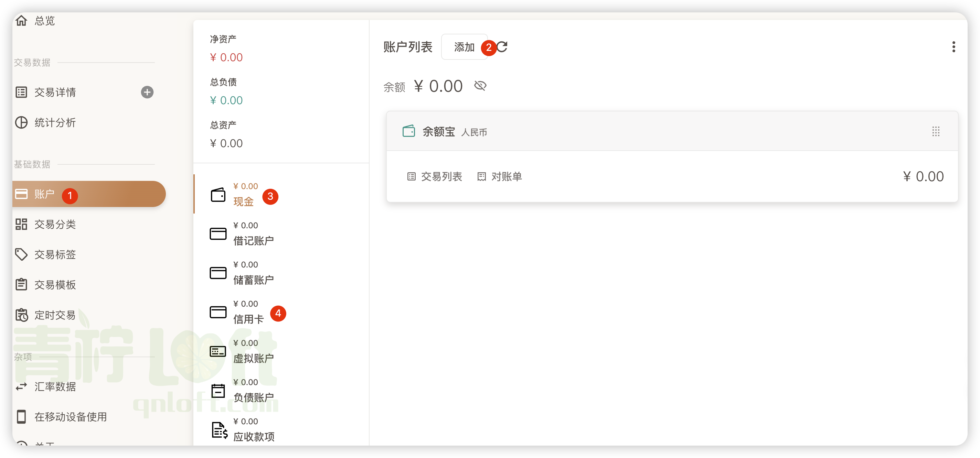Click the 交易模板 clipboard icon
The image size is (980, 458).
22,284
